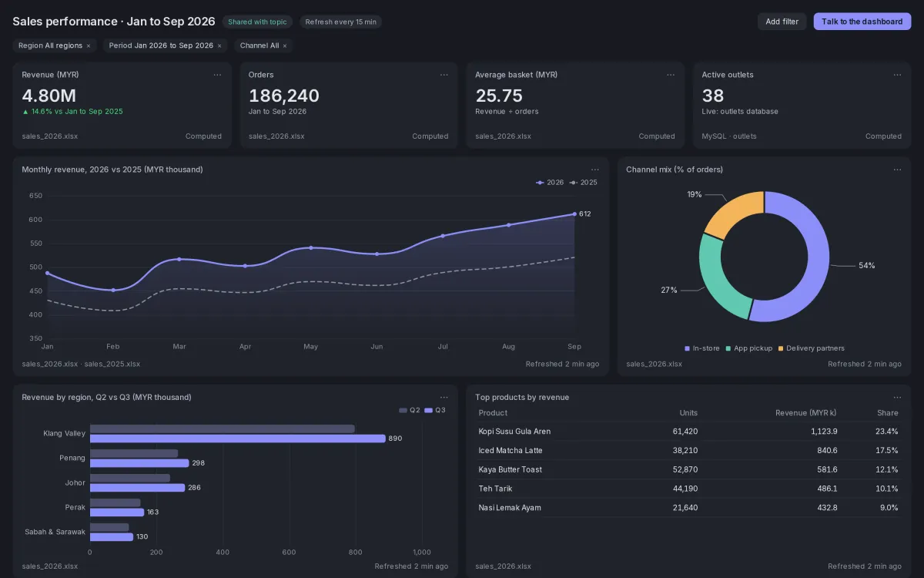Click the 38 active outlets value

(713, 96)
